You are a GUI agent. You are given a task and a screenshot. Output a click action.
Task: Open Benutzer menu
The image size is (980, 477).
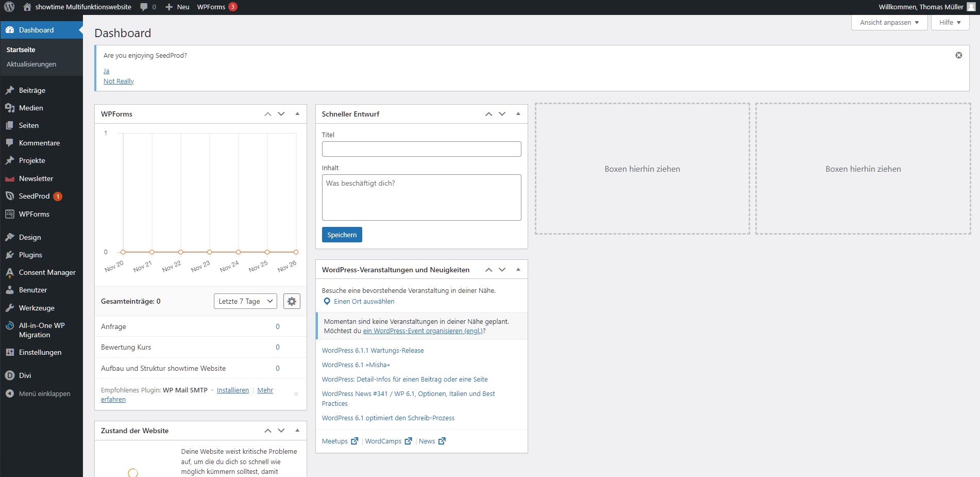click(41, 290)
